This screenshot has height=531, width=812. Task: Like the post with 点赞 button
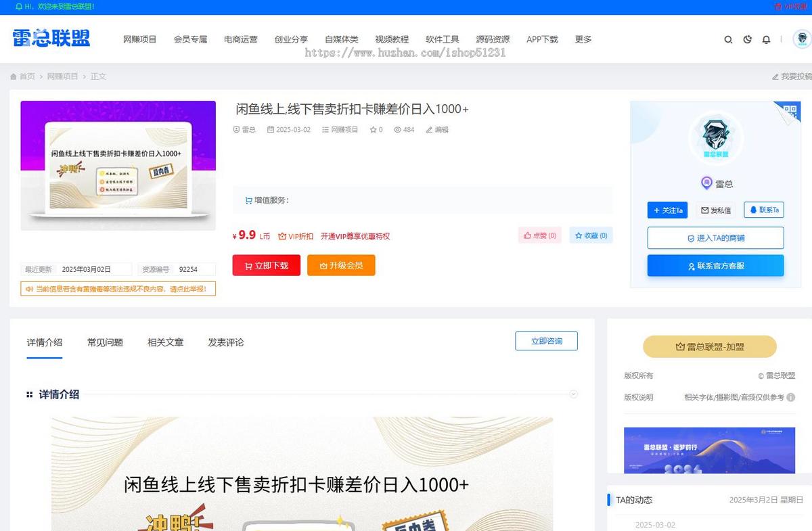[539, 235]
